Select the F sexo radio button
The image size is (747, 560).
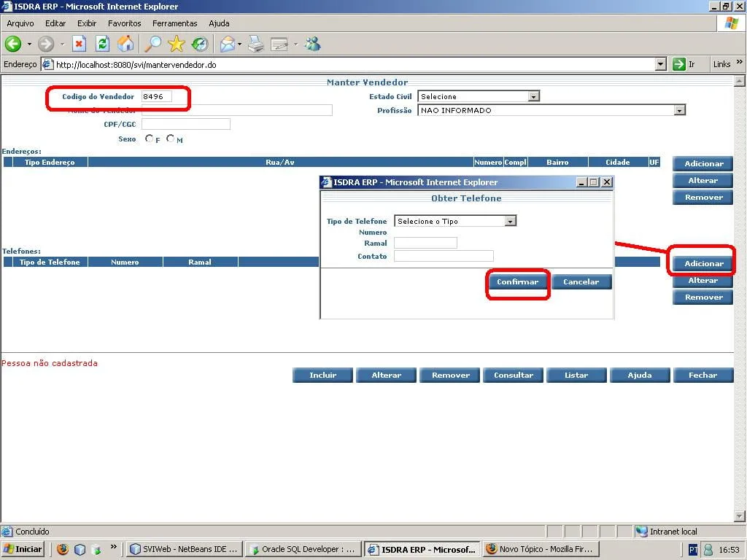(149, 139)
